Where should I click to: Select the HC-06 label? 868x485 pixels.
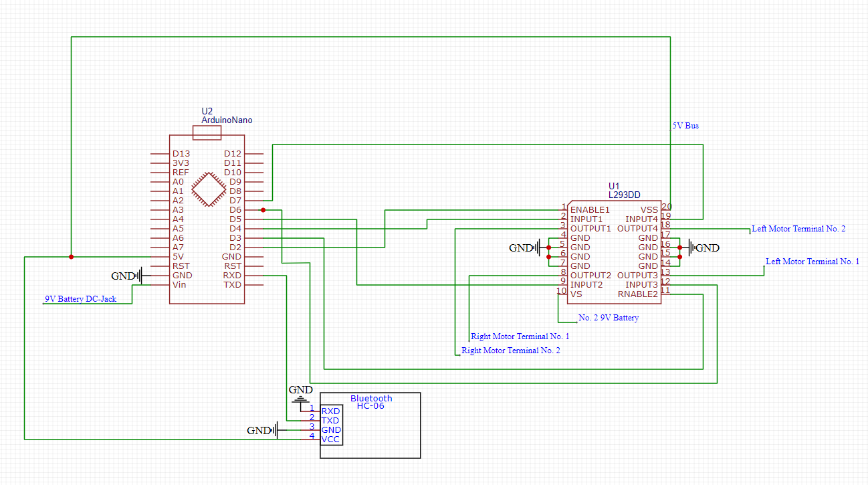click(370, 406)
